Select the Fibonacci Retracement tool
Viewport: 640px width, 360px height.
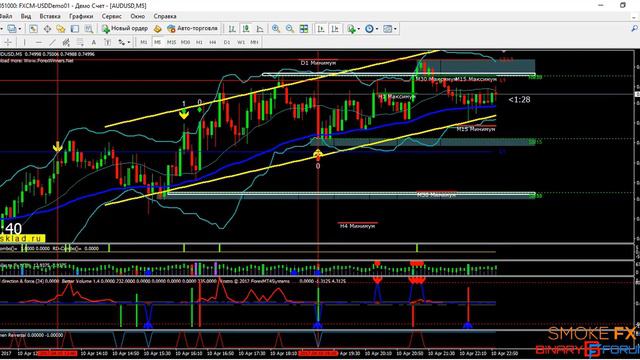click(80, 42)
